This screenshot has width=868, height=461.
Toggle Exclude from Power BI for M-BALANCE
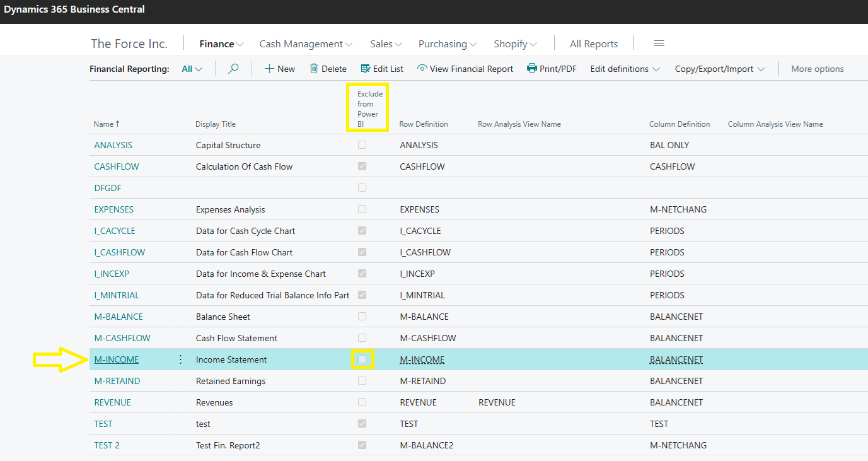click(362, 317)
